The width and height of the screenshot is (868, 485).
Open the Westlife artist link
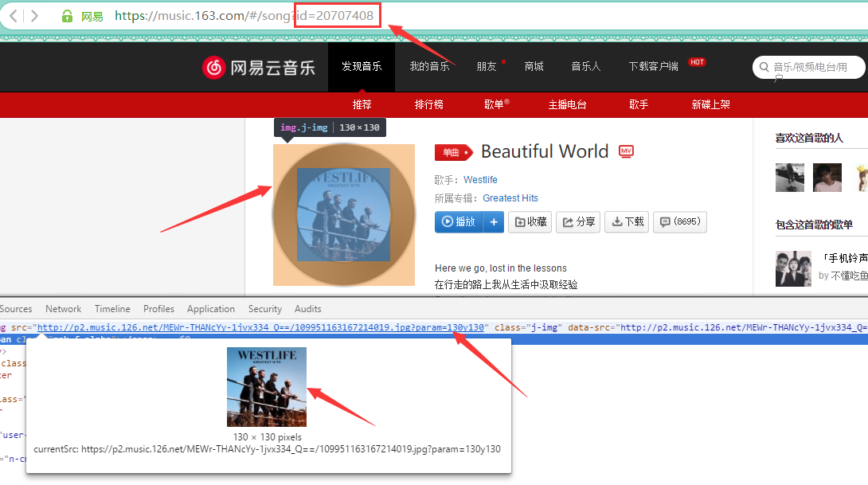click(480, 180)
